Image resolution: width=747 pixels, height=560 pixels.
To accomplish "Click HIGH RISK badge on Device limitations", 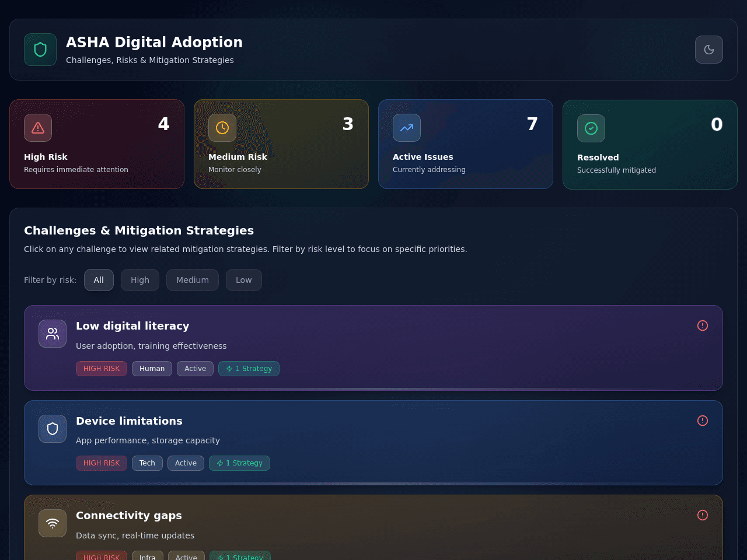I will 102,463.
